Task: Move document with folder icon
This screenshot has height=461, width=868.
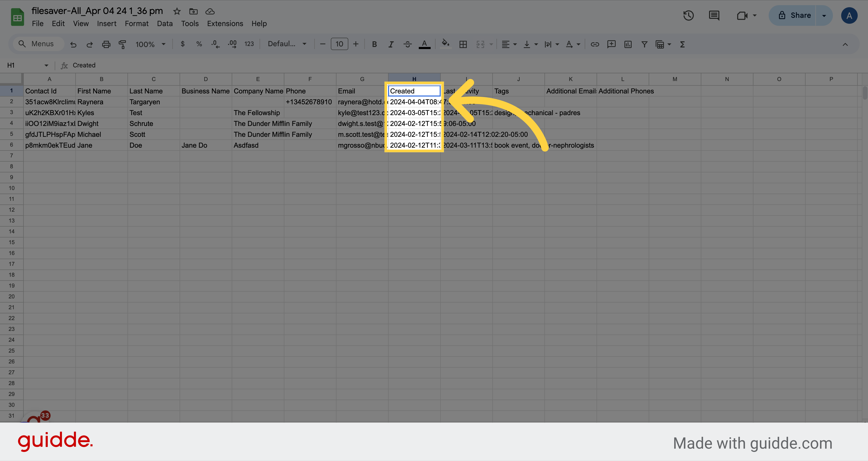Action: 194,11
